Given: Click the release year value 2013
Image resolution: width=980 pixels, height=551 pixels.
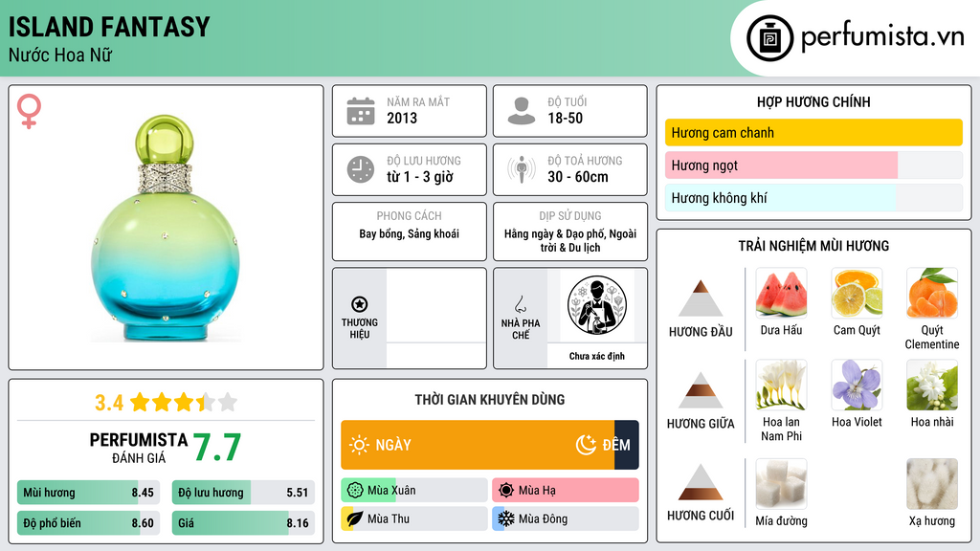Looking at the screenshot, I should (x=402, y=118).
